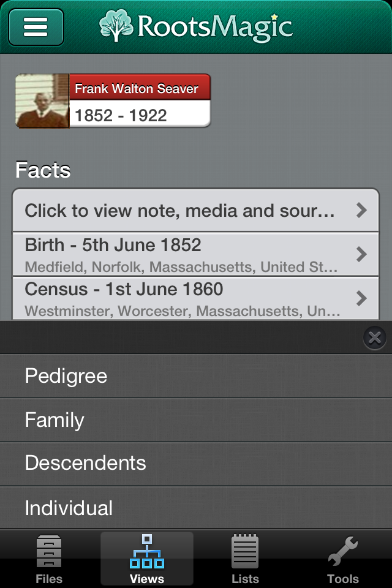The width and height of the screenshot is (392, 588).
Task: Open the hamburger navigation menu
Action: tap(36, 26)
